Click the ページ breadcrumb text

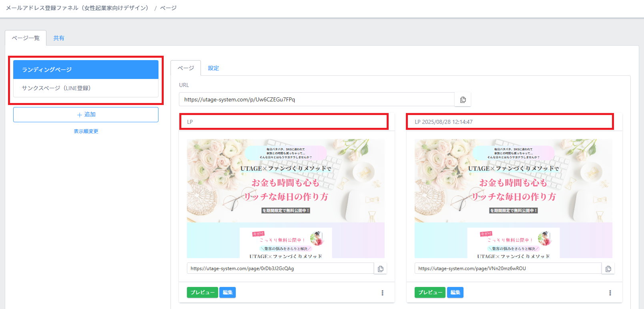[168, 8]
